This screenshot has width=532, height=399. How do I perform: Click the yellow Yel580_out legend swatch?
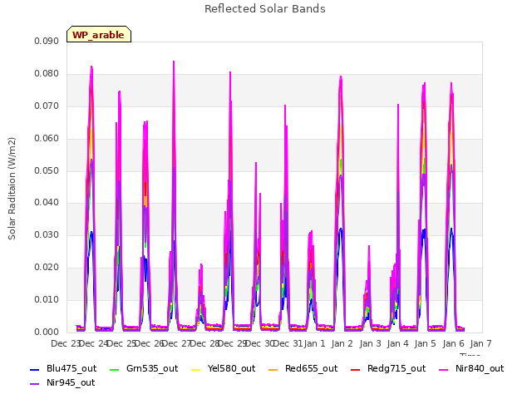point(196,369)
